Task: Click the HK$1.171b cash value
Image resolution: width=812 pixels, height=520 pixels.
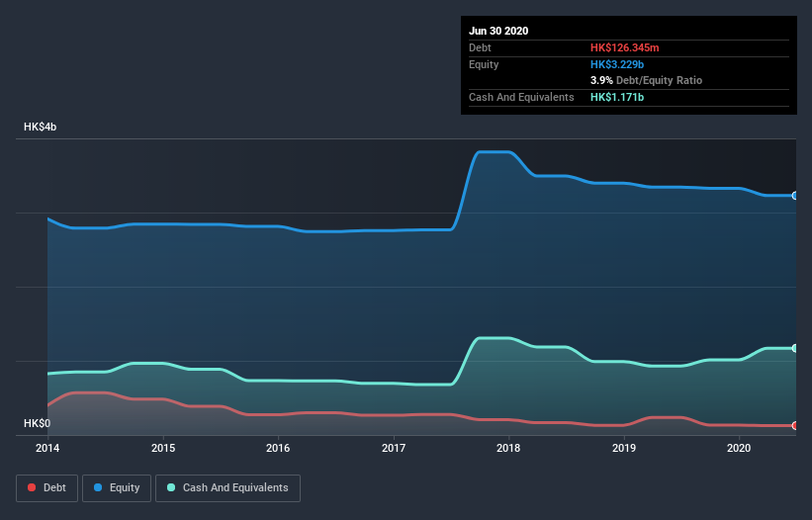Action: point(617,97)
